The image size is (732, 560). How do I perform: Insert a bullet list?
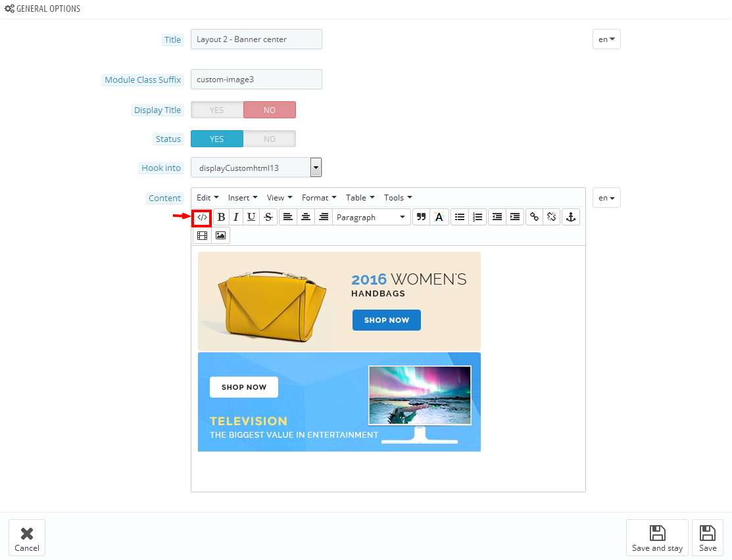click(460, 217)
